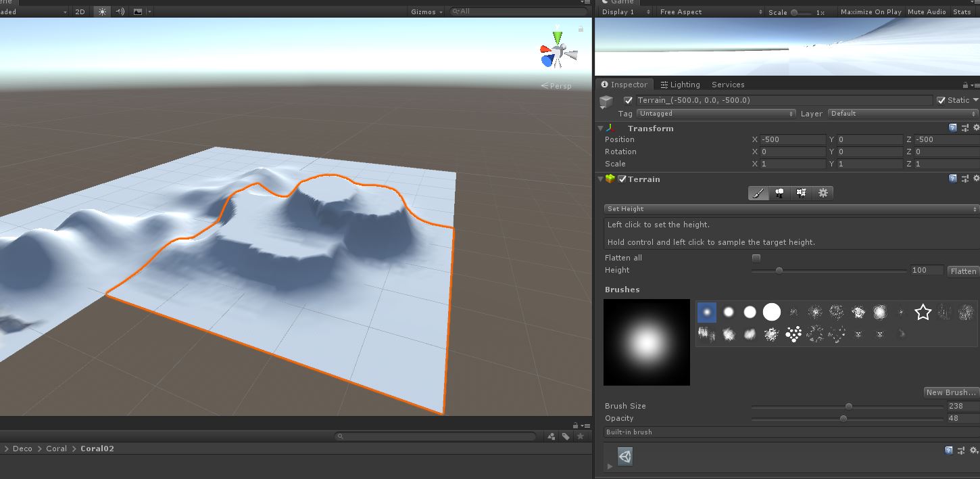Choose the star-shaped brush
The image size is (980, 479).
(923, 312)
